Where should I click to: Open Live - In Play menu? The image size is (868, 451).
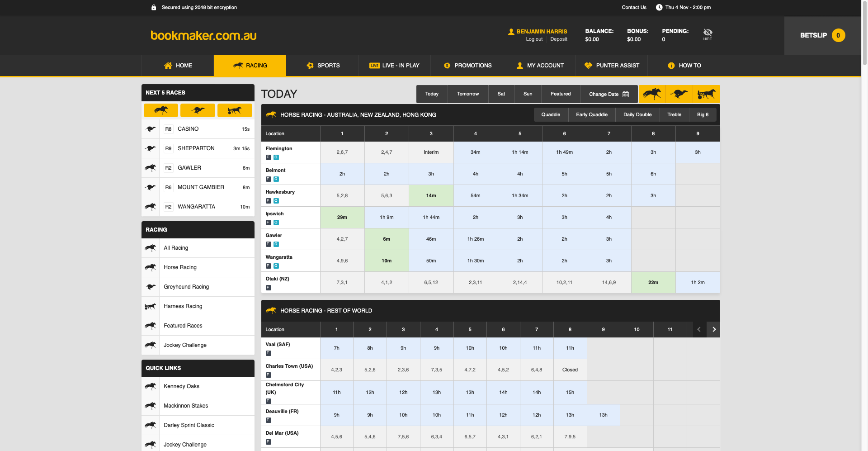395,66
